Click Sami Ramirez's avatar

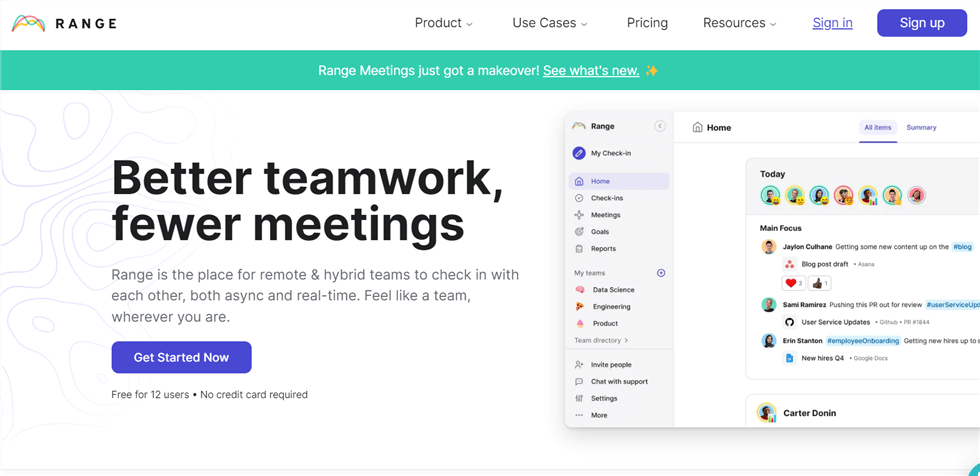(769, 305)
